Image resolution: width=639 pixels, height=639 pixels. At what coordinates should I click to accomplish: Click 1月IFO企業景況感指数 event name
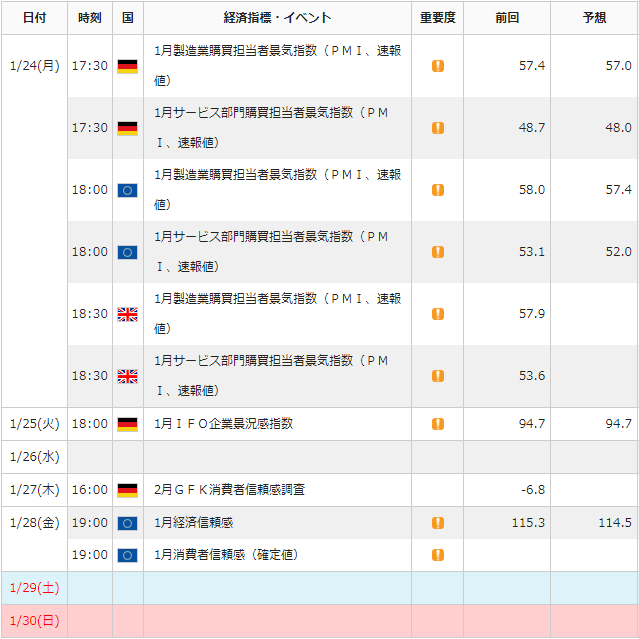click(x=223, y=424)
